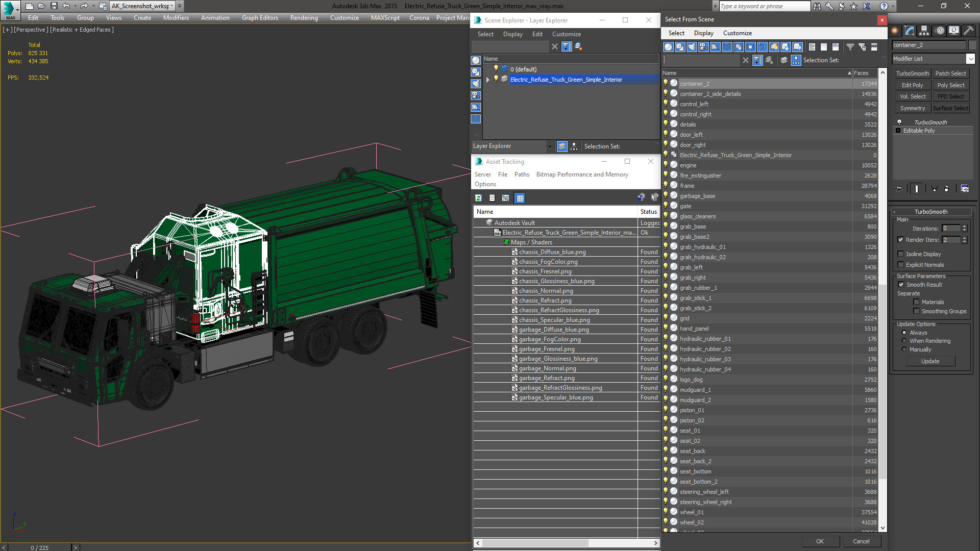Screen dimensions: 980x551
Task: Expand Editable Poly in modifier stack
Action: click(898, 131)
